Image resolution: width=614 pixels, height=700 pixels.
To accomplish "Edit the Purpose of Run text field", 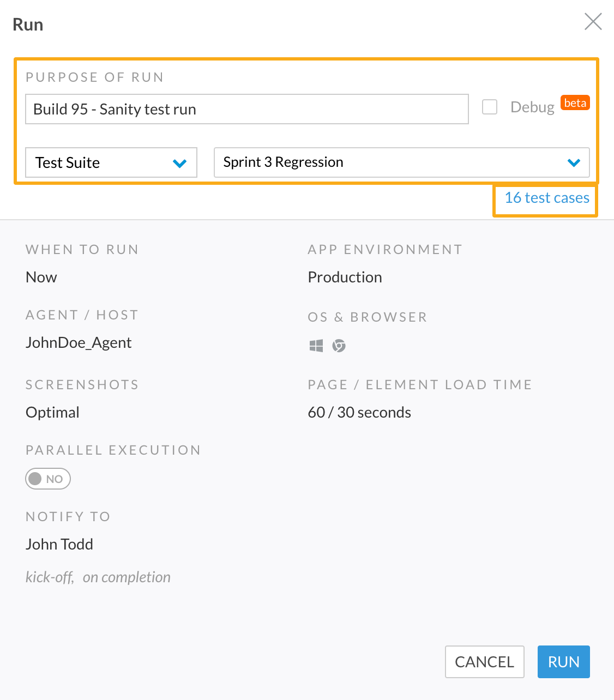I will pos(247,109).
